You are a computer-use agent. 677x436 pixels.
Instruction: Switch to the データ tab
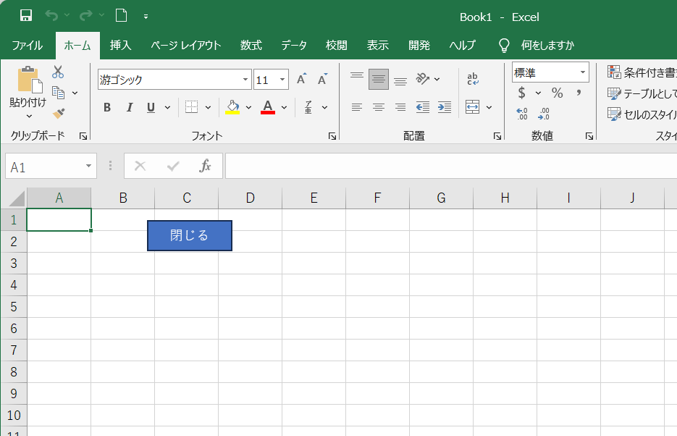click(x=294, y=45)
